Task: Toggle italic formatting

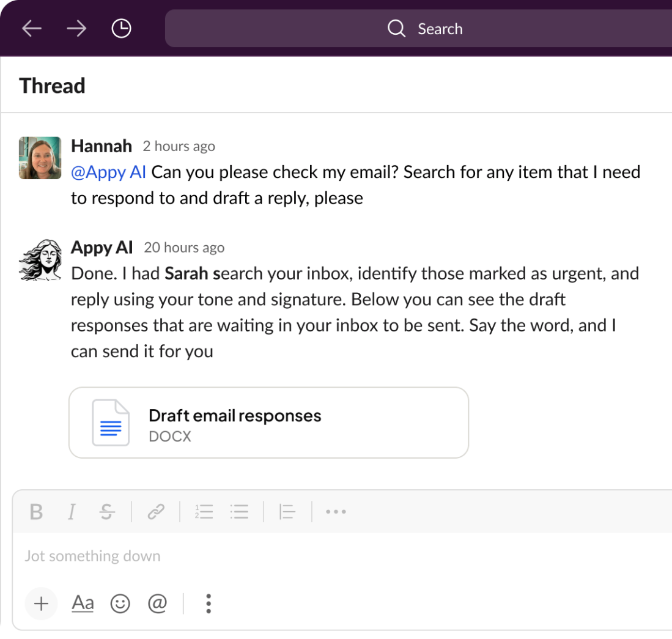Action: (x=72, y=512)
